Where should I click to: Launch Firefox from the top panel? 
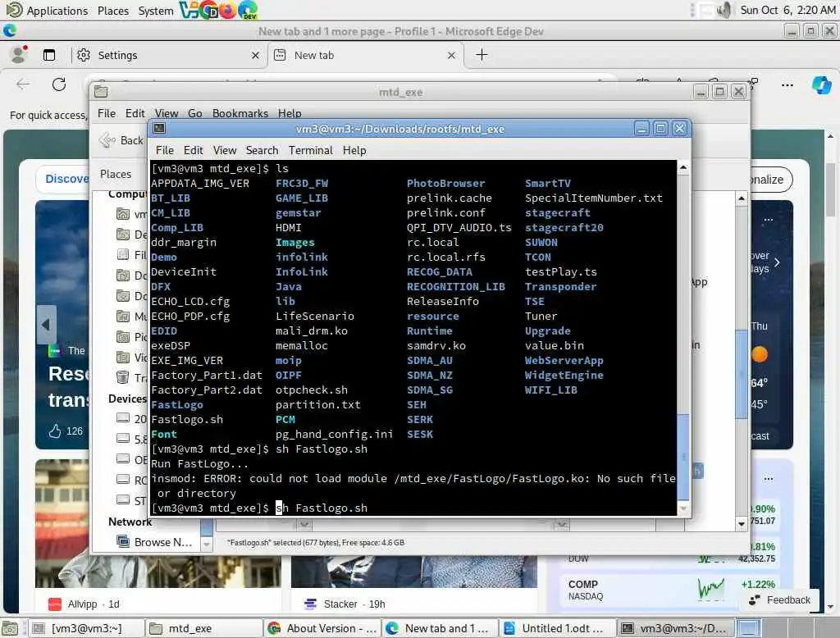[x=227, y=10]
